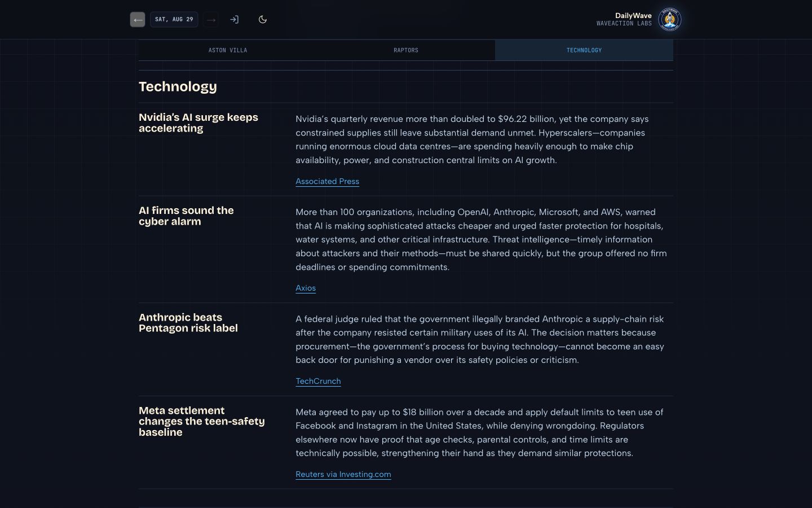Viewport: 812px width, 508px height.
Task: Click headline "Meta settlement changes the teen-safety baseline"
Action: pos(202,421)
